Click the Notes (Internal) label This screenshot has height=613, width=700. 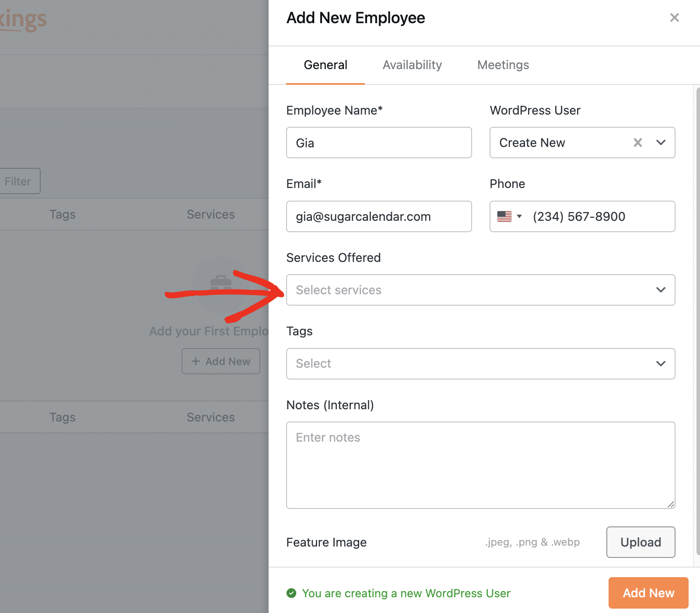tap(330, 405)
